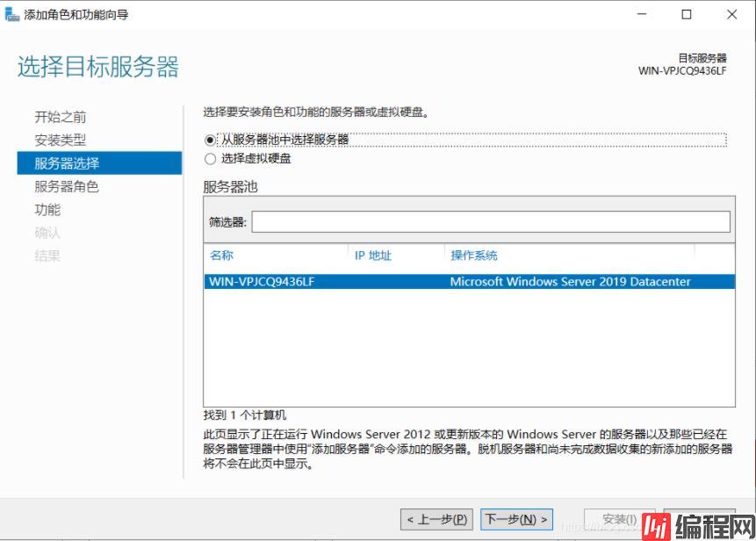Close the 添加角色和功能向导 window
This screenshot has height=541, width=756.
point(732,15)
